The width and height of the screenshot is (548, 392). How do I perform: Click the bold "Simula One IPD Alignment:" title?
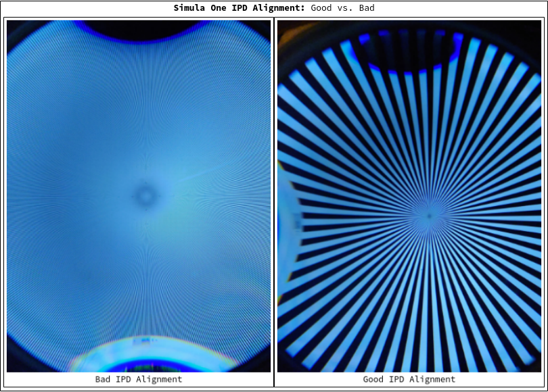coord(240,8)
